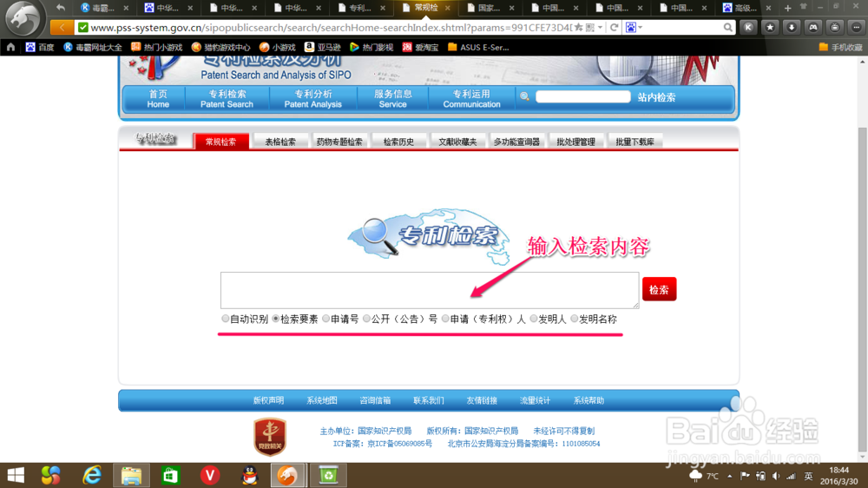This screenshot has width=868, height=488.
Task: Select the 发明名称 radio button
Action: click(x=575, y=319)
